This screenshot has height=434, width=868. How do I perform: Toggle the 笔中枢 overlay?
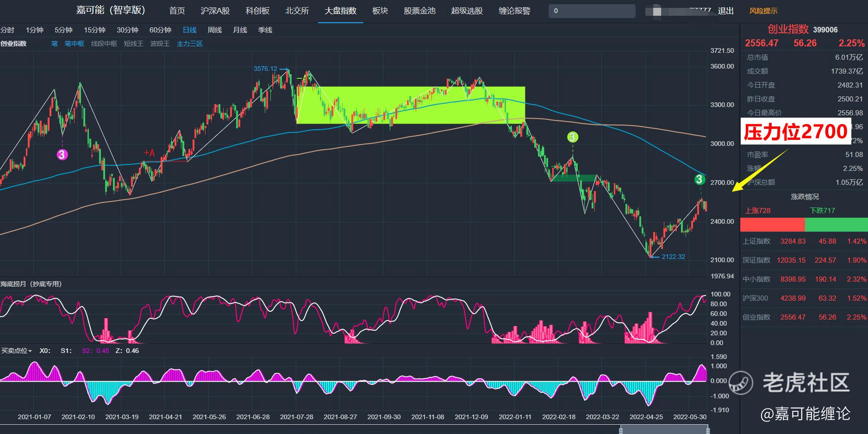pos(74,44)
